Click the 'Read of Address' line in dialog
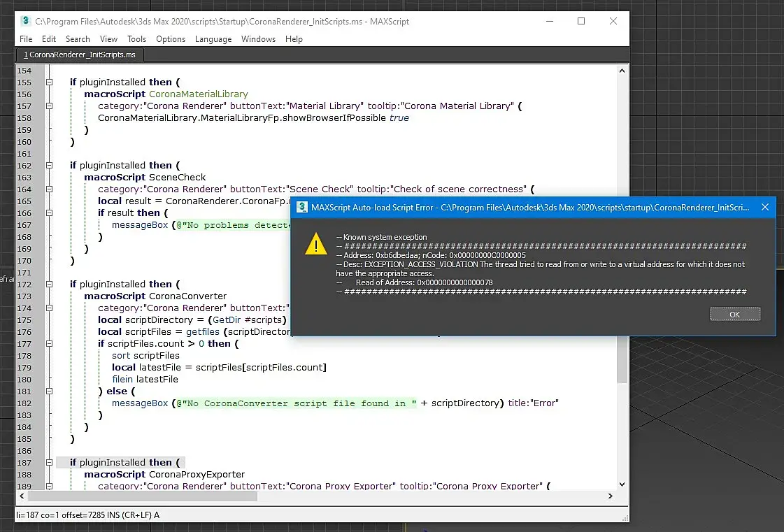The height and width of the screenshot is (532, 784). [415, 282]
